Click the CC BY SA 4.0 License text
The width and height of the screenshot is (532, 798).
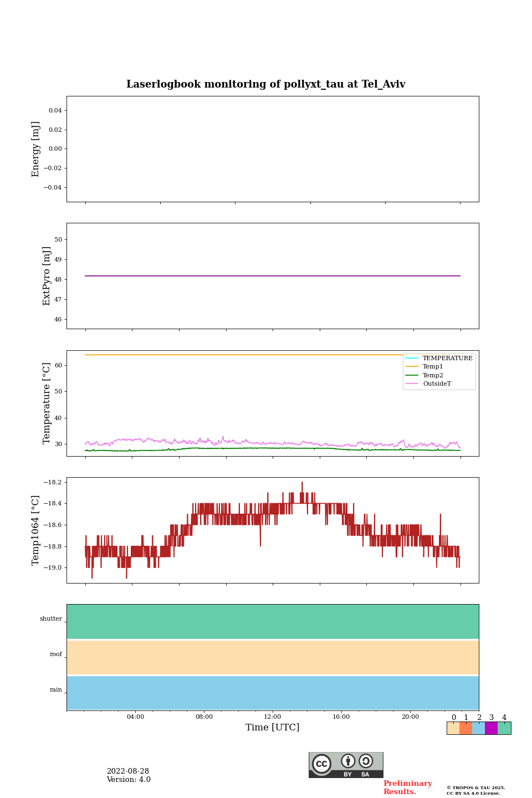tap(473, 793)
